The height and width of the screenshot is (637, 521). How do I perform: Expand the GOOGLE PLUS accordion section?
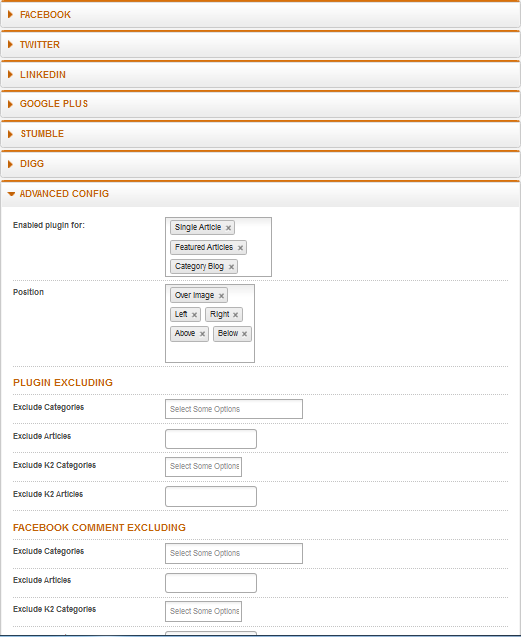pyautogui.click(x=260, y=104)
